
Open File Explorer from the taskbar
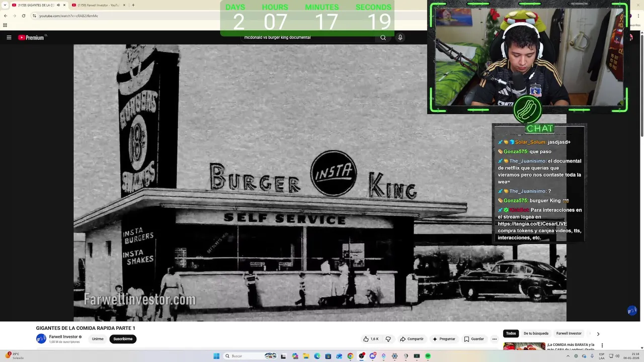[306, 356]
